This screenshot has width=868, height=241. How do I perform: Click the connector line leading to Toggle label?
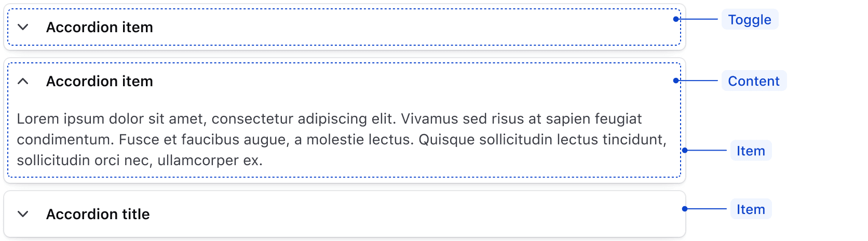(x=698, y=19)
